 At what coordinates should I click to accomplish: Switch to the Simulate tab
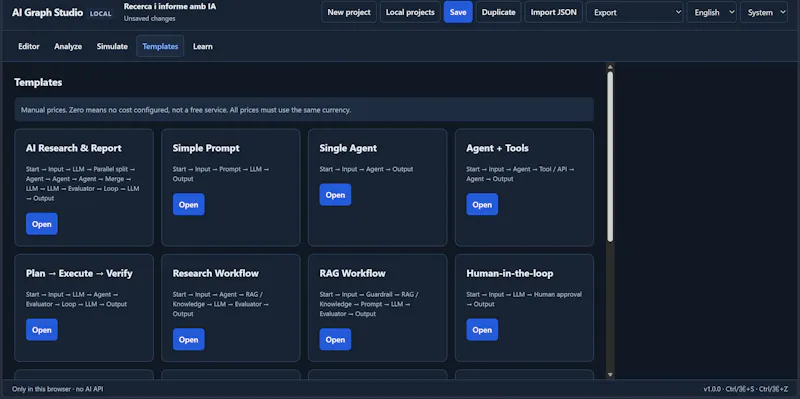click(112, 46)
